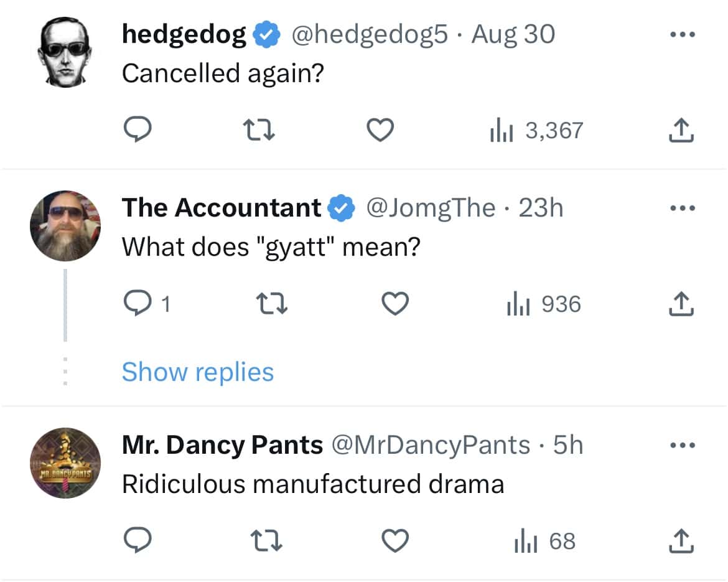The image size is (728, 582).
Task: Click the Aug 30 timestamp
Action: click(514, 34)
